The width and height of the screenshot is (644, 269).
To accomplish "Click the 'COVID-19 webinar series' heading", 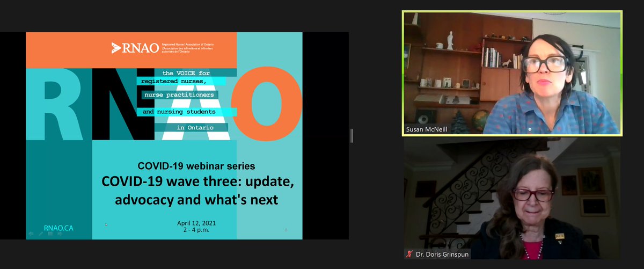I will coord(196,165).
